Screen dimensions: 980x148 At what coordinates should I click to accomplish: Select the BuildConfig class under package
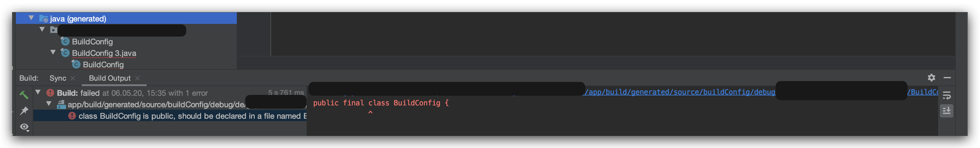(x=92, y=41)
